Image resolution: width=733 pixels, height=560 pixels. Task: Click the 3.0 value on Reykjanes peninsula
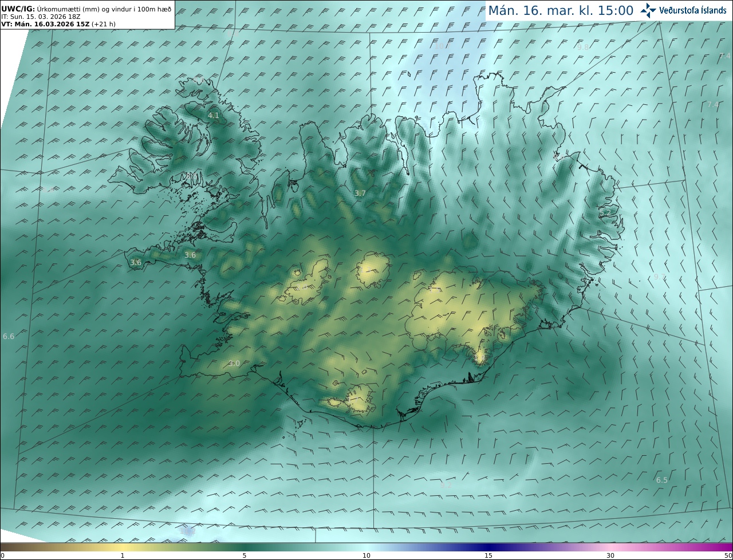[234, 364]
